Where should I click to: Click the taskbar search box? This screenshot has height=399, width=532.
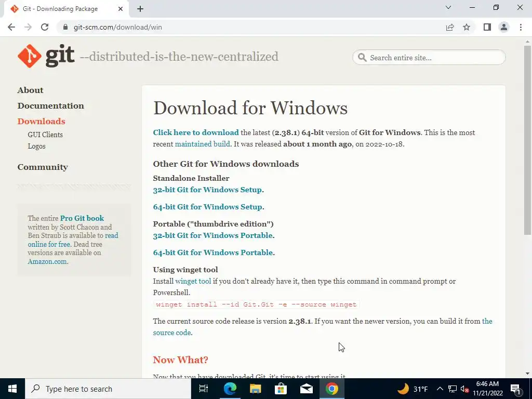[108, 389]
